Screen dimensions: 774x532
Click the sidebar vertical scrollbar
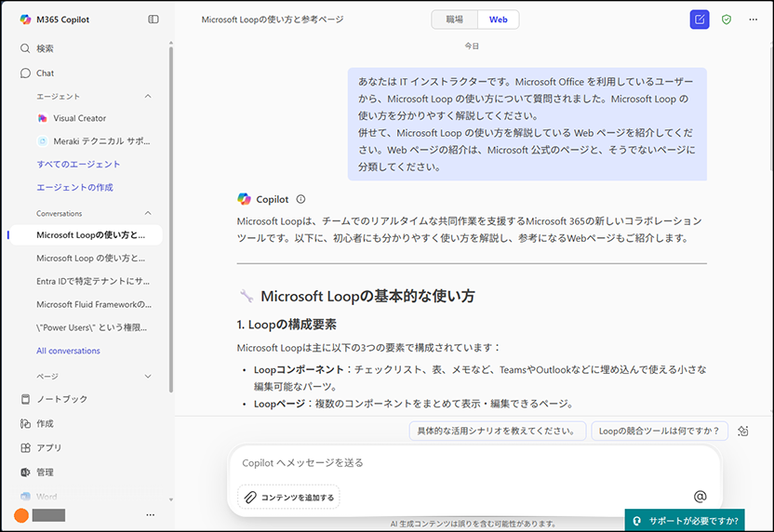pyautogui.click(x=171, y=219)
